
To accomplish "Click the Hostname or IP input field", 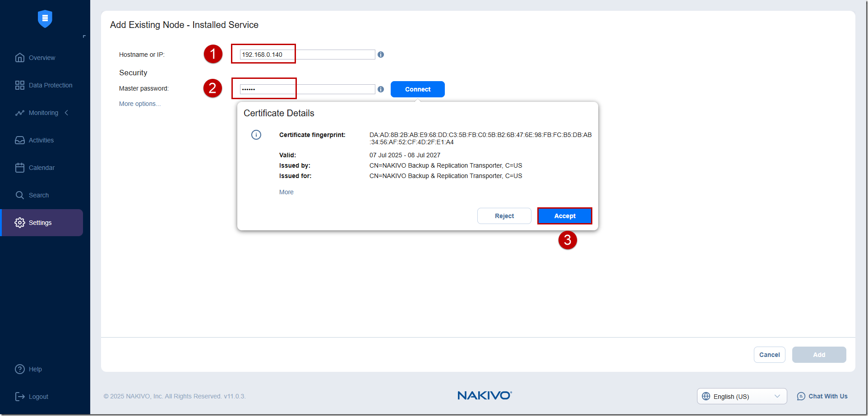I will pyautogui.click(x=307, y=55).
